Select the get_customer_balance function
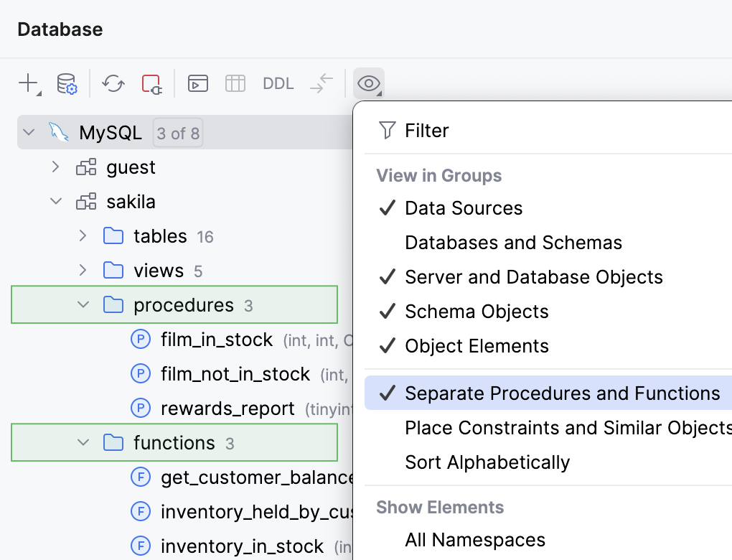The height and width of the screenshot is (560, 732). click(253, 477)
